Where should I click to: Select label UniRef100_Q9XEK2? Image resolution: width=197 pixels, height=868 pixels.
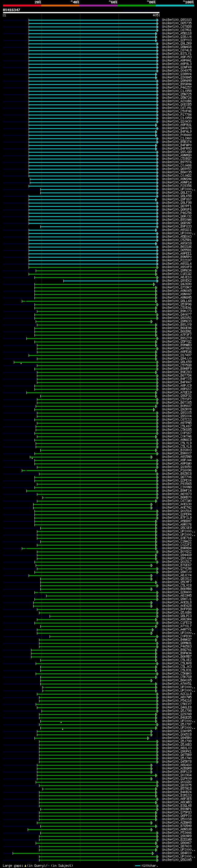click(177, 281)
